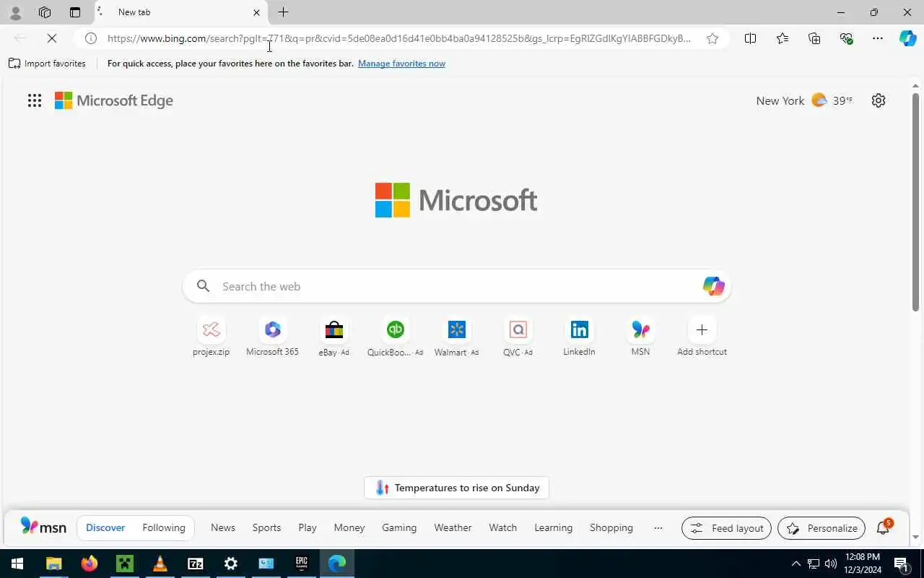The image size is (924, 578).
Task: Open LinkedIn shortcut
Action: tap(579, 337)
